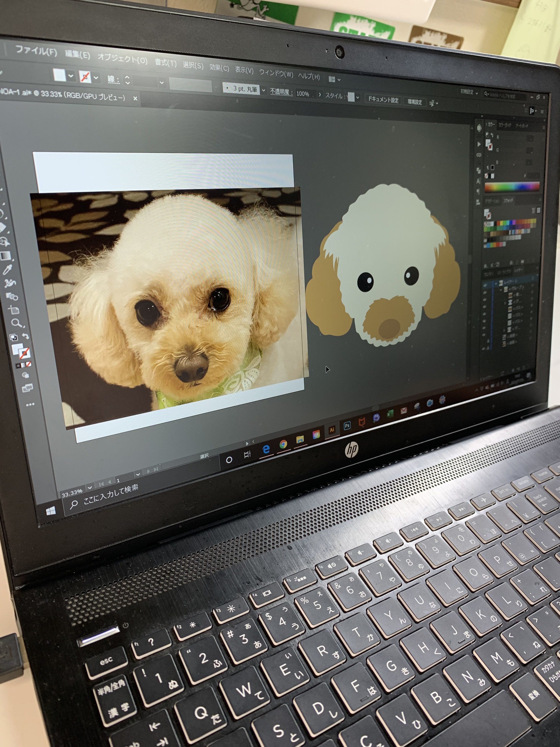Open Task View on taskbar
This screenshot has height=747, width=560.
[247, 455]
